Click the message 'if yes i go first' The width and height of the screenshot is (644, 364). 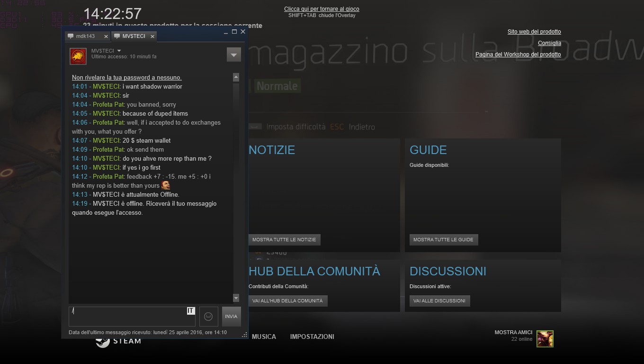click(141, 167)
